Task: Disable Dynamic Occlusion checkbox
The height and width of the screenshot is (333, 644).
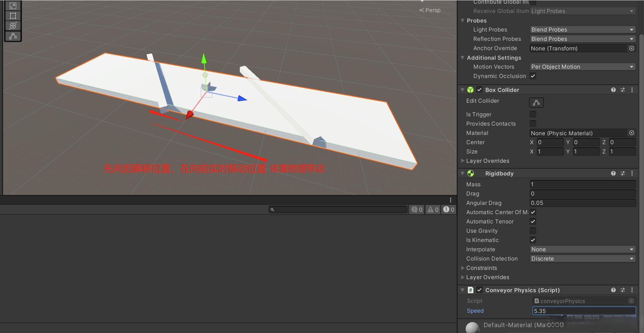Action: click(533, 76)
